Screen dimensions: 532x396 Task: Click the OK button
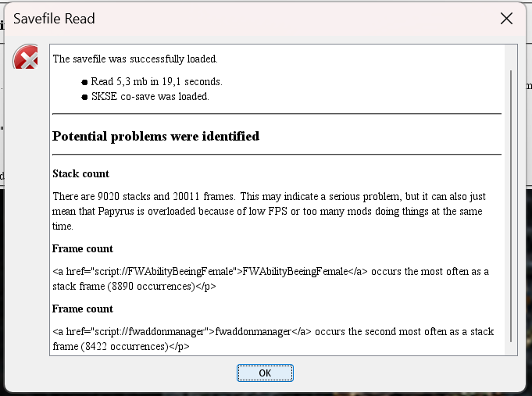coord(265,373)
